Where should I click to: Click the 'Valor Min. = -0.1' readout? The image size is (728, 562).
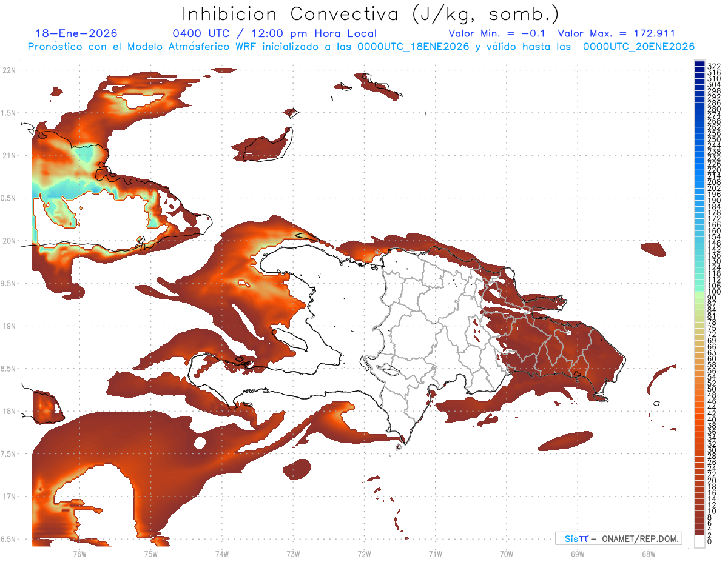(497, 33)
